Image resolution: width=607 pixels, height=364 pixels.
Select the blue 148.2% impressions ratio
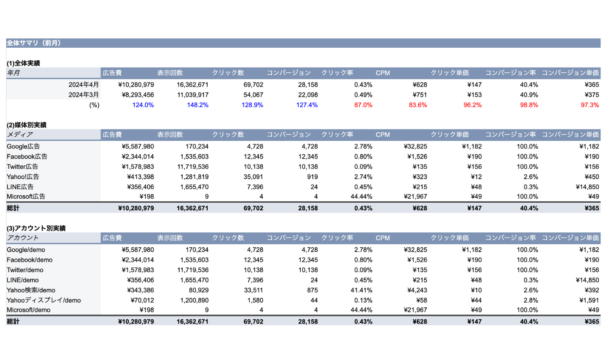(198, 105)
